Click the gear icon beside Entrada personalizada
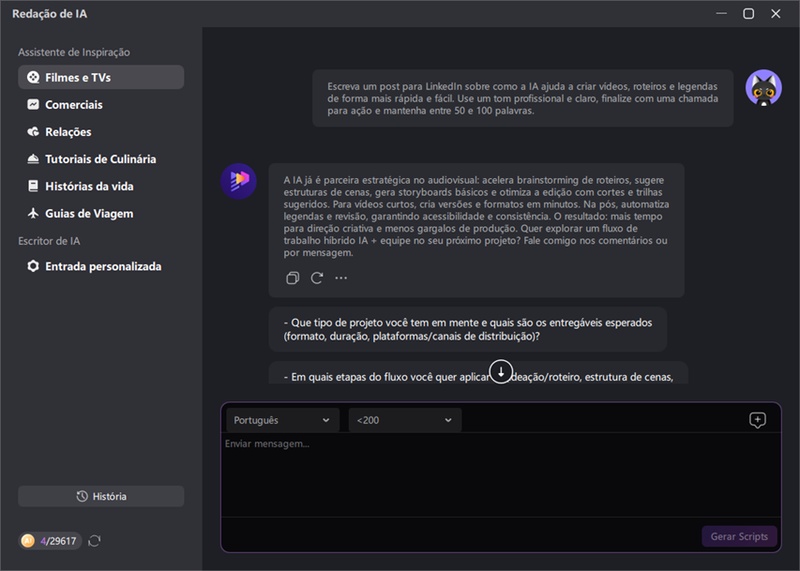 point(33,266)
